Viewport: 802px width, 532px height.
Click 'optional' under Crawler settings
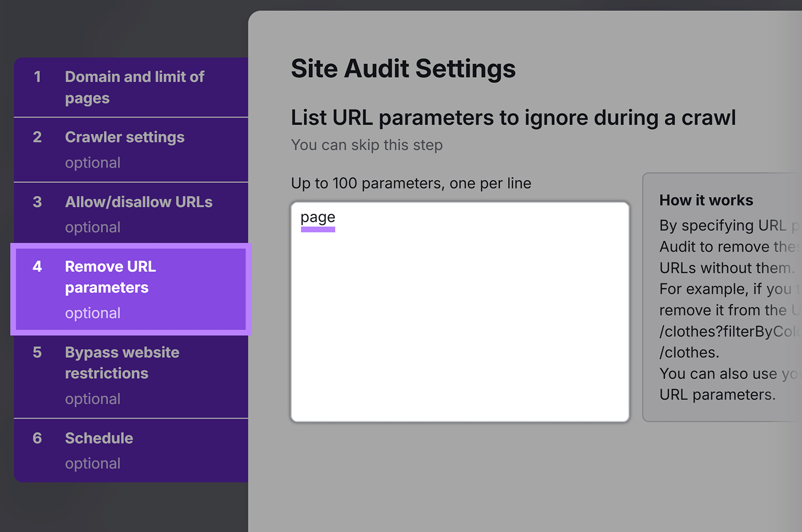[93, 162]
